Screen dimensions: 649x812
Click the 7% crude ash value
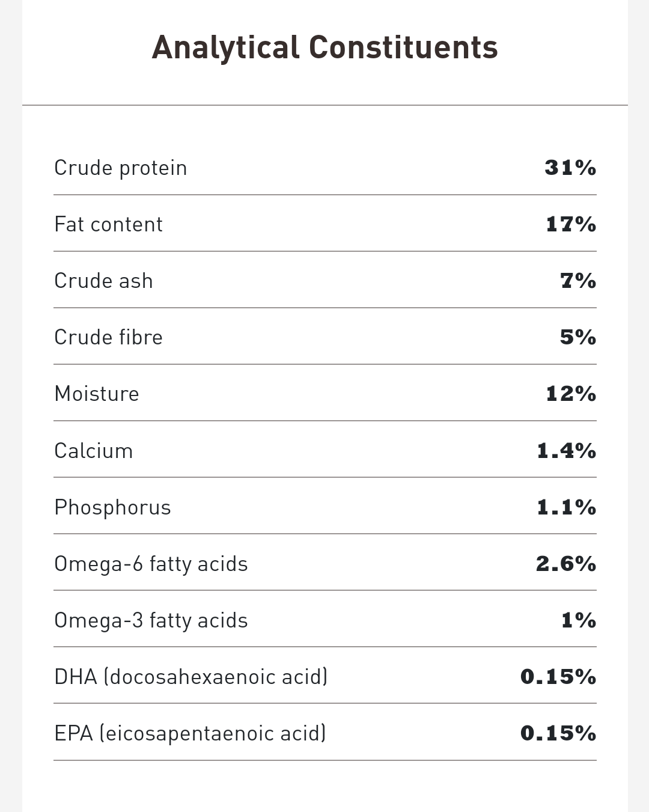pos(577,281)
